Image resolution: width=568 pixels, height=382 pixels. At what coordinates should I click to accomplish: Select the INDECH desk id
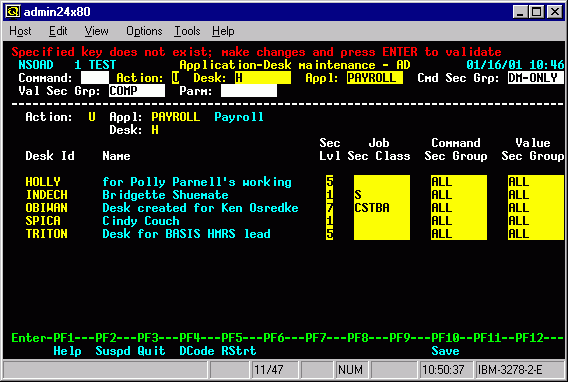click(47, 195)
